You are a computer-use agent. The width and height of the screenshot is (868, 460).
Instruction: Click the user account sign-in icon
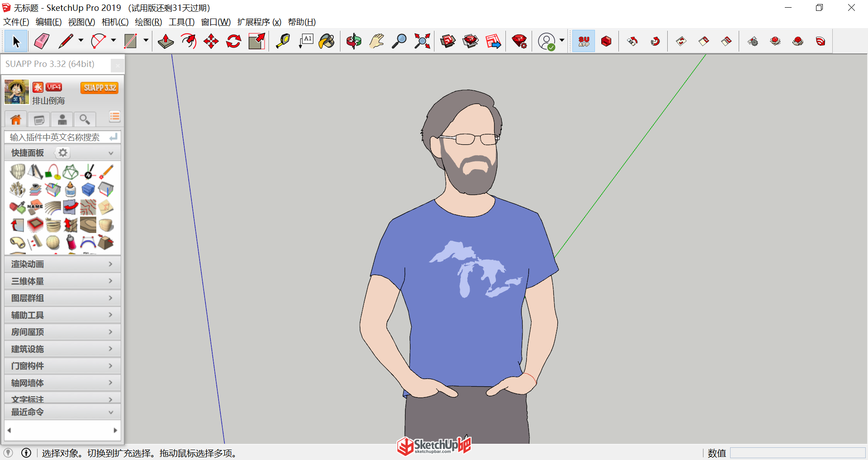tap(547, 42)
